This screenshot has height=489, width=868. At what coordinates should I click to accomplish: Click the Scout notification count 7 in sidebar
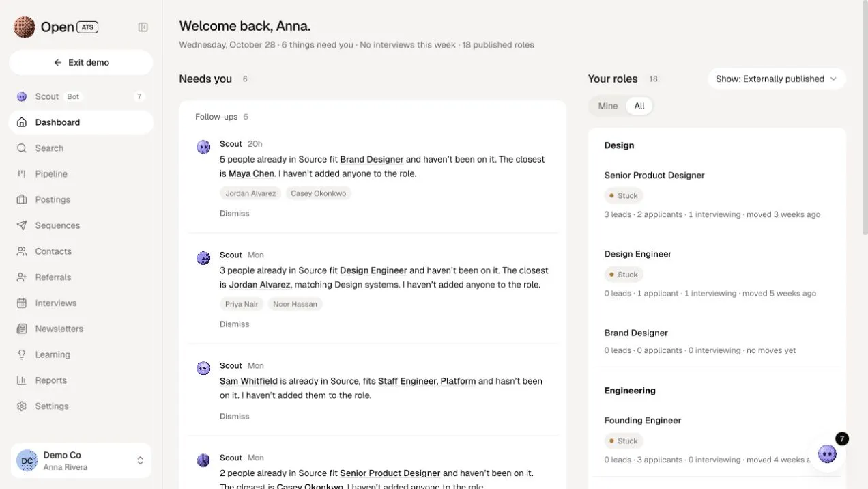click(139, 96)
